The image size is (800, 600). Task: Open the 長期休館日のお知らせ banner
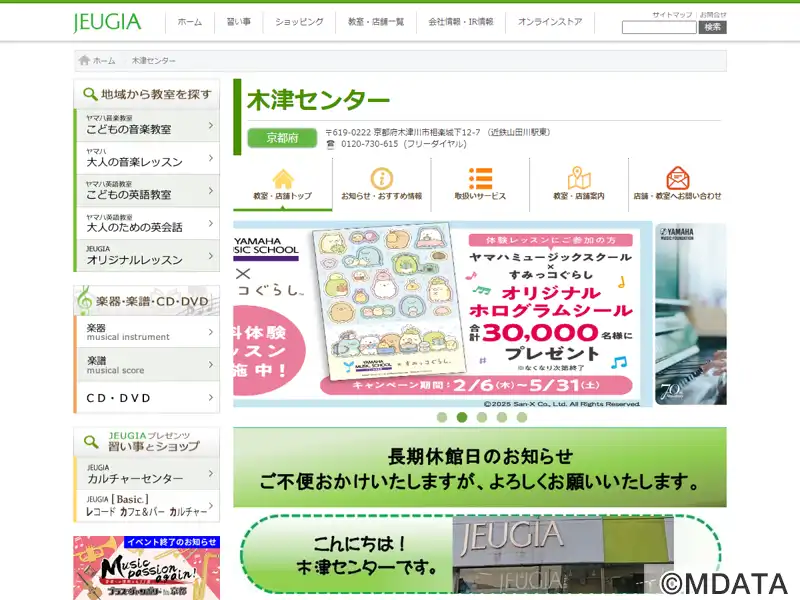tap(480, 468)
